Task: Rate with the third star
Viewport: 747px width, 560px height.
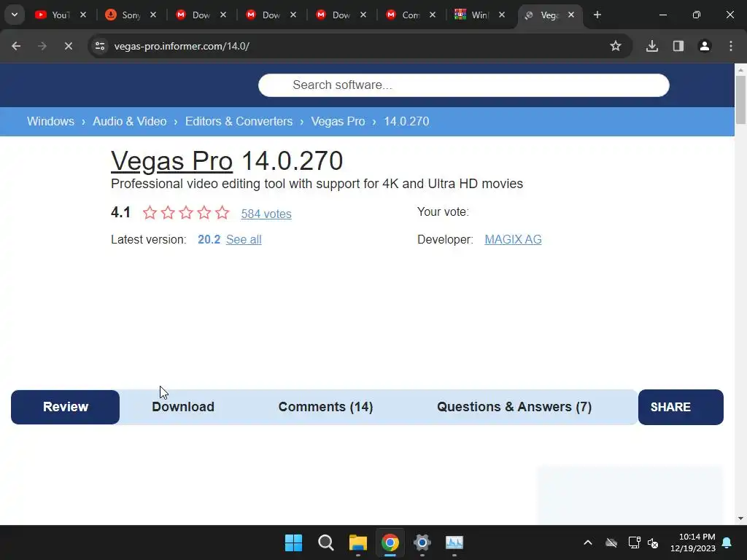Action: tap(186, 212)
